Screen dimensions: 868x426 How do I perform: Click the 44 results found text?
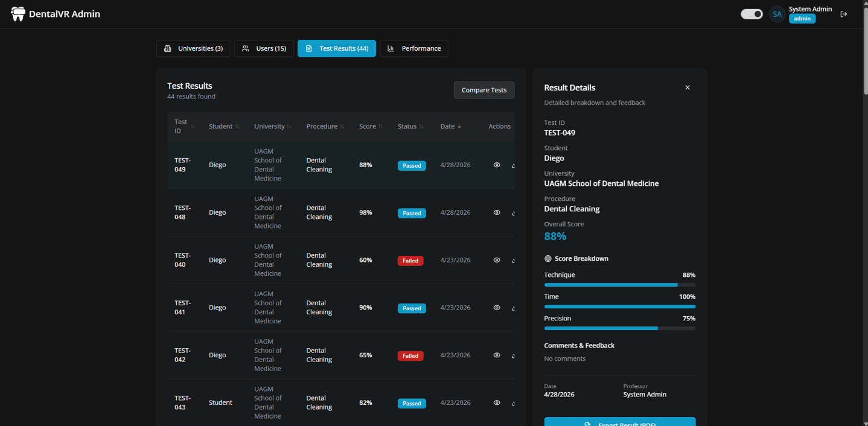point(191,97)
